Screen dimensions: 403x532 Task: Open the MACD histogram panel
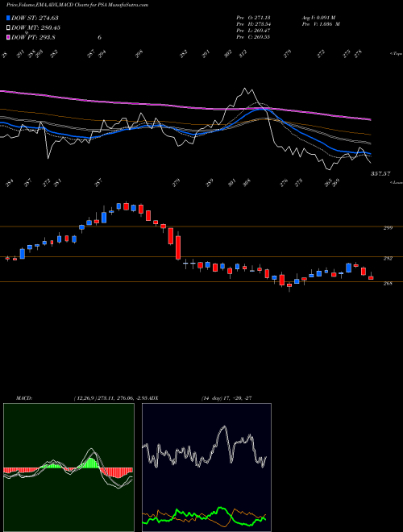(x=69, y=468)
